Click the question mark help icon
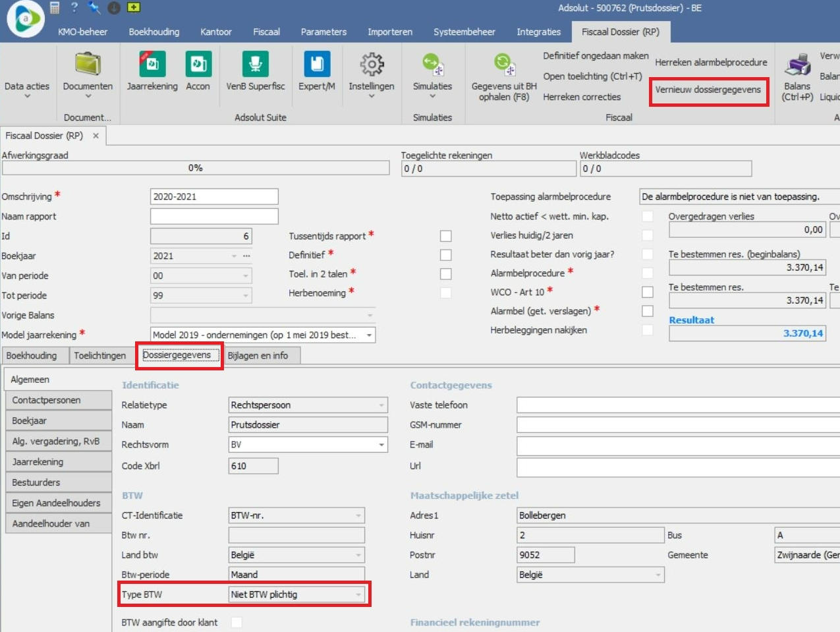 [74, 8]
